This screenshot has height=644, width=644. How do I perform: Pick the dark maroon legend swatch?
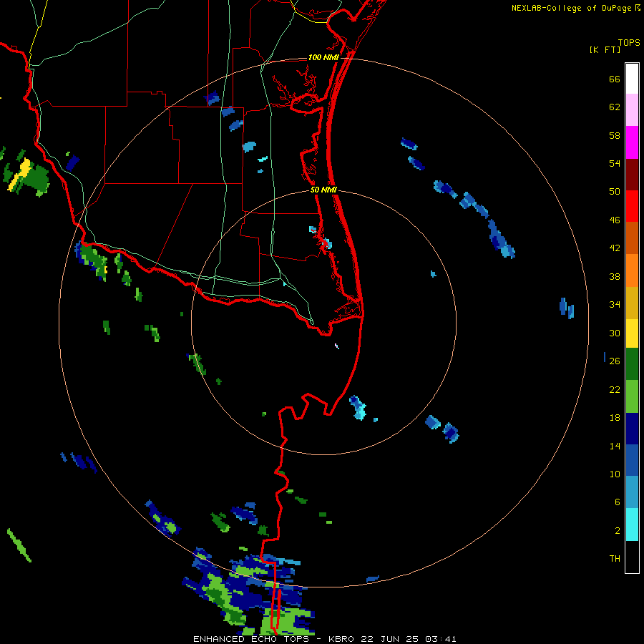tap(632, 174)
